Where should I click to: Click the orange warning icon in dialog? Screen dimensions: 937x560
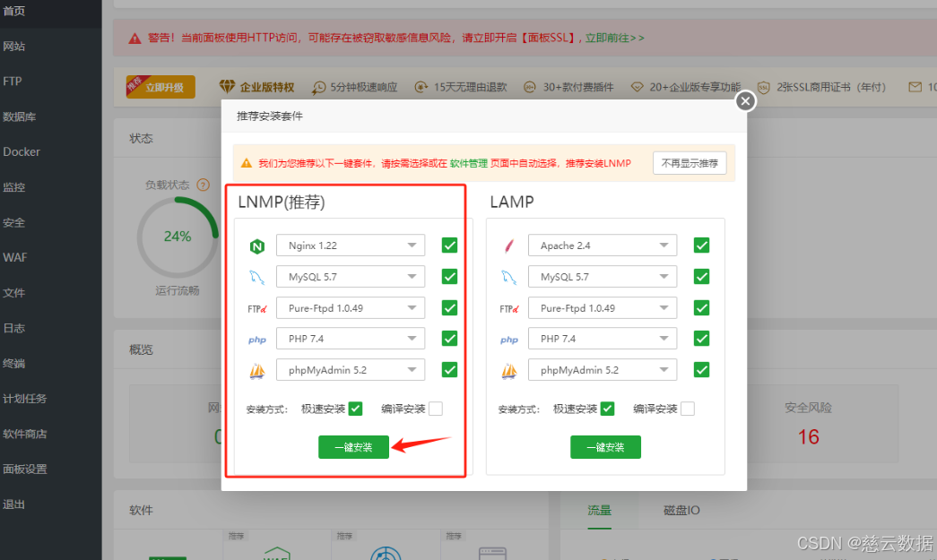pos(247,163)
